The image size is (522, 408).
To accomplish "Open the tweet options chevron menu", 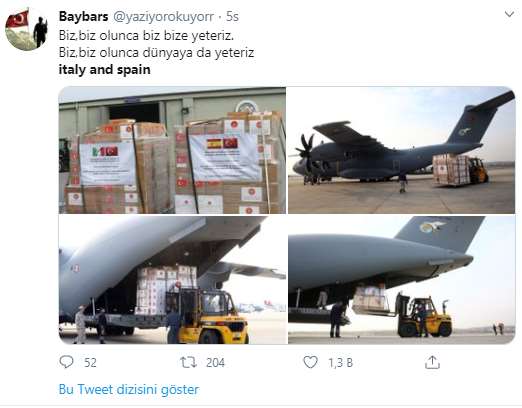I will pyautogui.click(x=509, y=14).
